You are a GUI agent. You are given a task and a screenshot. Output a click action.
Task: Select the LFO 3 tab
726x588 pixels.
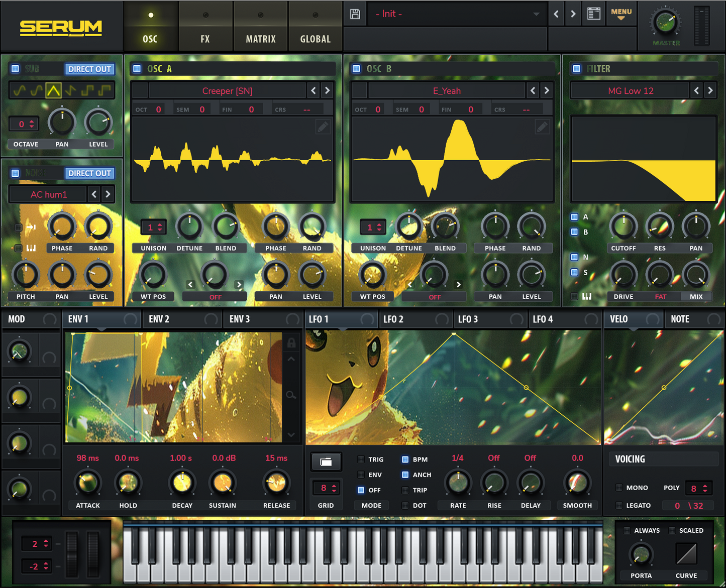tap(490, 319)
